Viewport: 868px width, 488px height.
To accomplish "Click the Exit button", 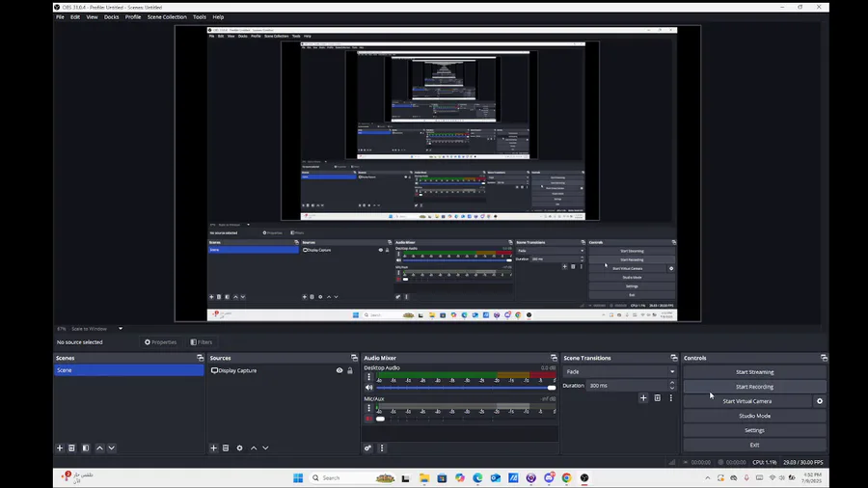I will pos(754,445).
